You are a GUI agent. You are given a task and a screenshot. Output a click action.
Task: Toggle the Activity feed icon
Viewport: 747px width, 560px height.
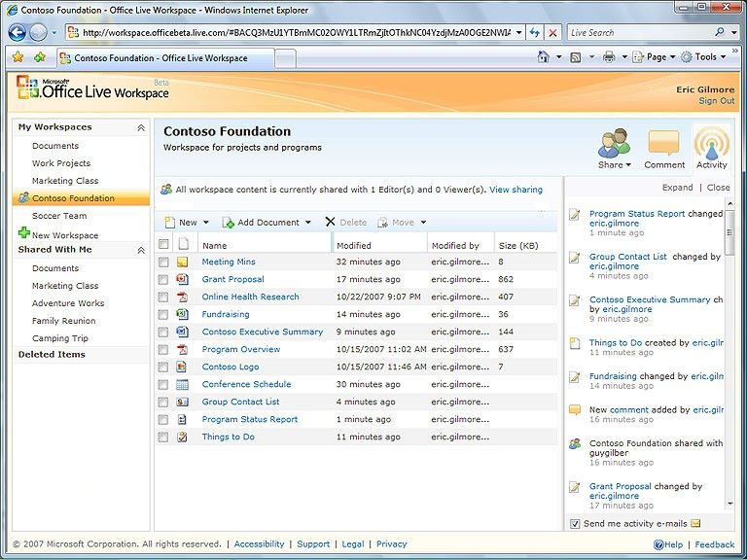point(712,143)
